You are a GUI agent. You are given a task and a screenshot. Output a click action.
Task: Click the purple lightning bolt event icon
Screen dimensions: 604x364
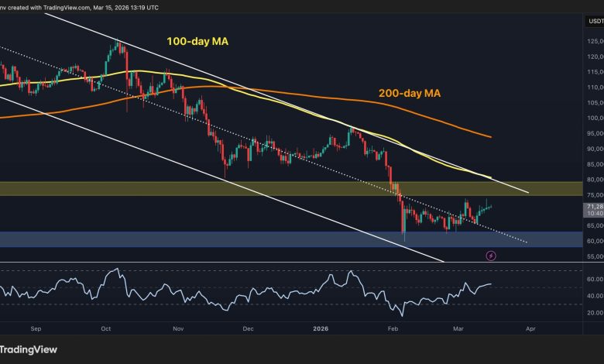pyautogui.click(x=489, y=255)
